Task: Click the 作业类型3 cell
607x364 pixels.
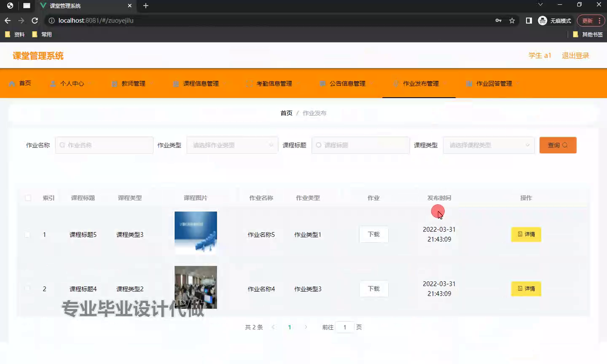Action: tap(308, 289)
